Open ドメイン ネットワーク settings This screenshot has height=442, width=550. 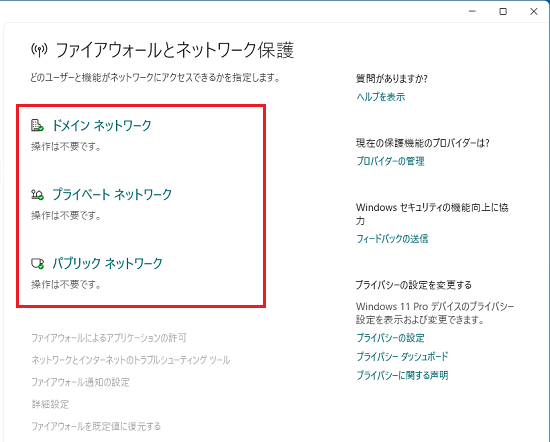pyautogui.click(x=102, y=125)
